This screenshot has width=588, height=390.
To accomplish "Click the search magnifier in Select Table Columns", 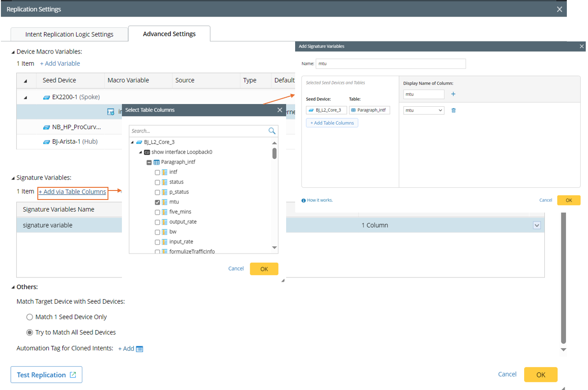I will coord(272,131).
